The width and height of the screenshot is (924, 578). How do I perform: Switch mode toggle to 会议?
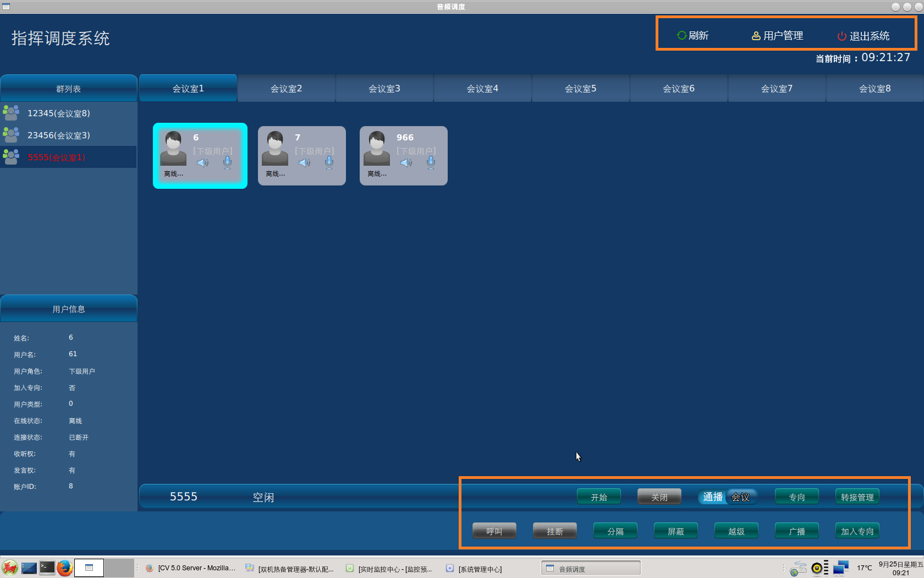(740, 497)
